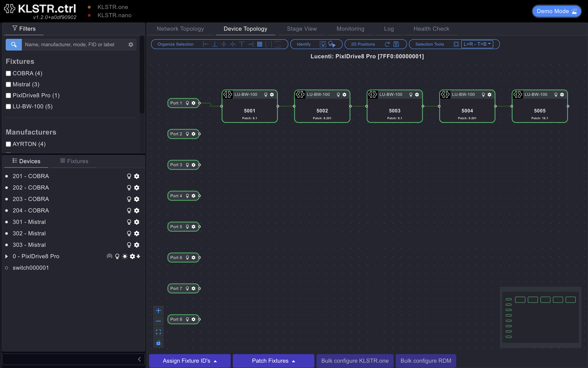Open settings gear for Port 1

(x=193, y=103)
